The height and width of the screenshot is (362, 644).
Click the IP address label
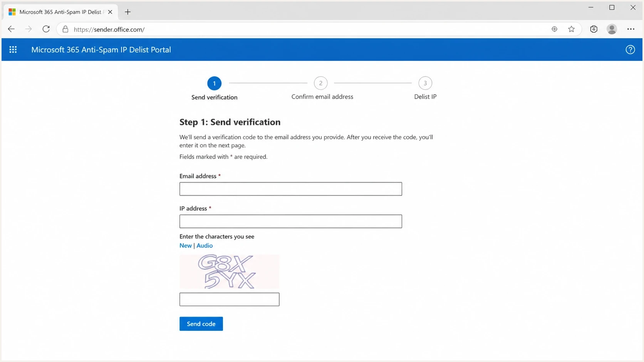(x=193, y=208)
